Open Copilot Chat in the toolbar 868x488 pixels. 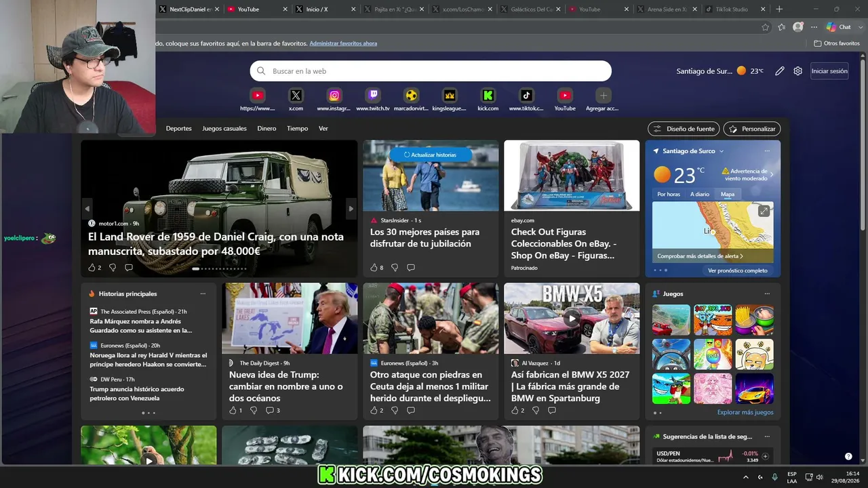(838, 27)
